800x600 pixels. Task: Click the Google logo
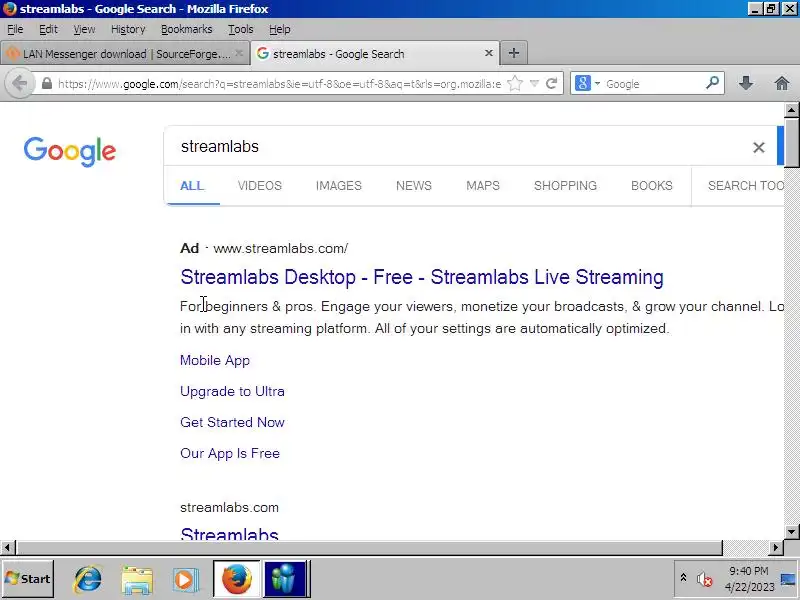pos(70,151)
